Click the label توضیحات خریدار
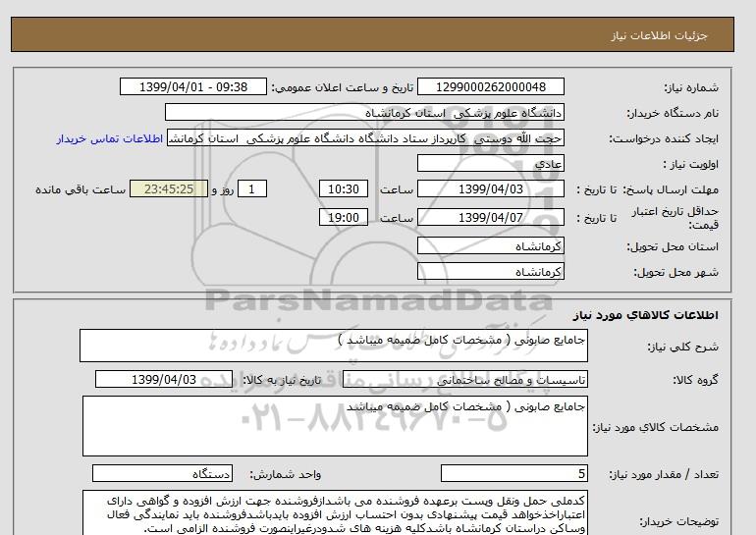This screenshot has width=756, height=535. [x=679, y=521]
